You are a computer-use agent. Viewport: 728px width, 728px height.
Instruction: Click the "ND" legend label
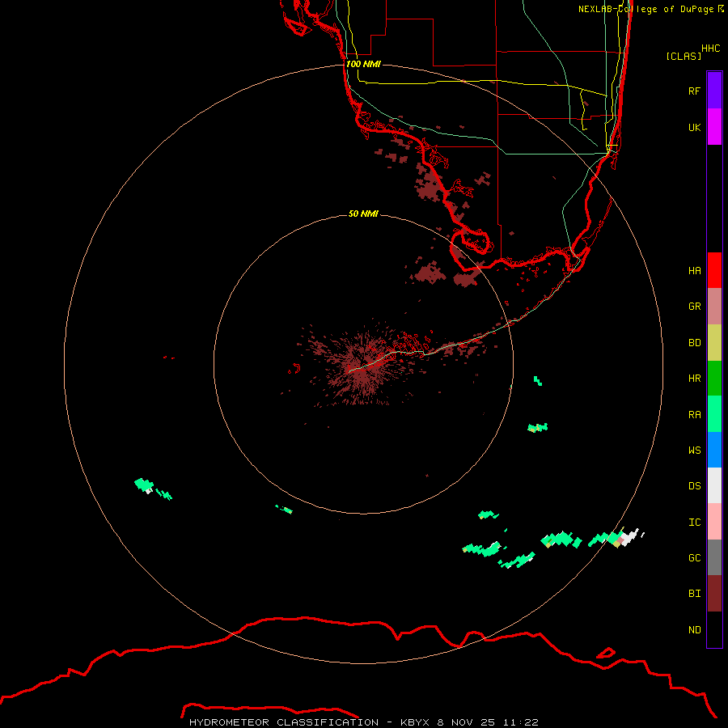[694, 630]
